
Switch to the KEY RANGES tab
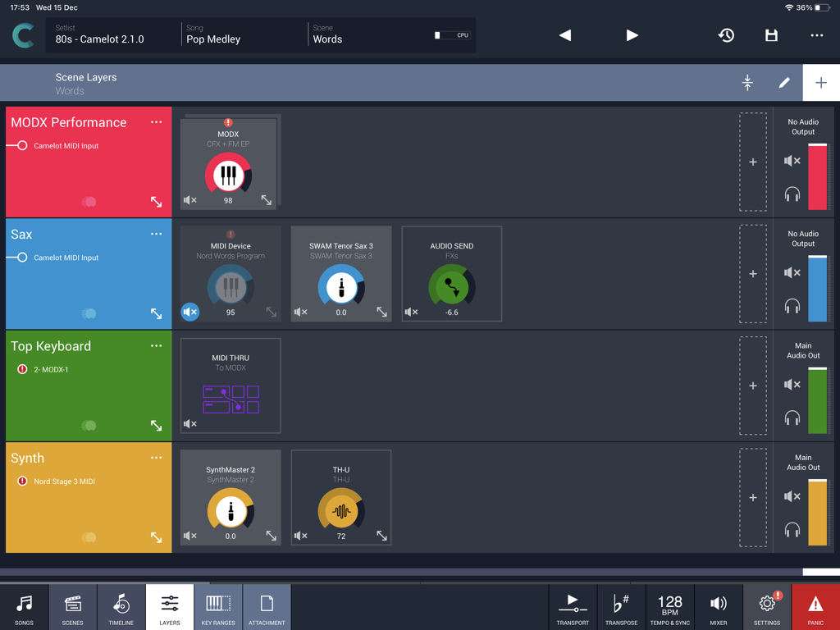218,606
